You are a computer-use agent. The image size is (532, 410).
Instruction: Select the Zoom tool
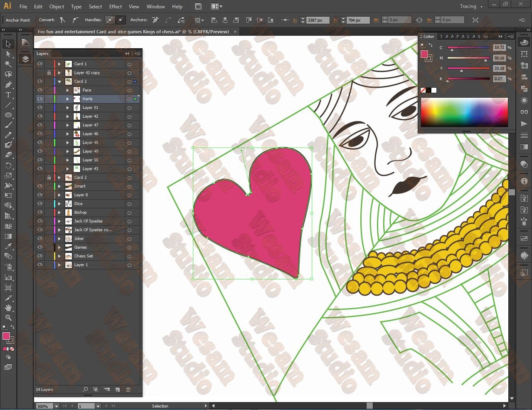tap(8, 318)
